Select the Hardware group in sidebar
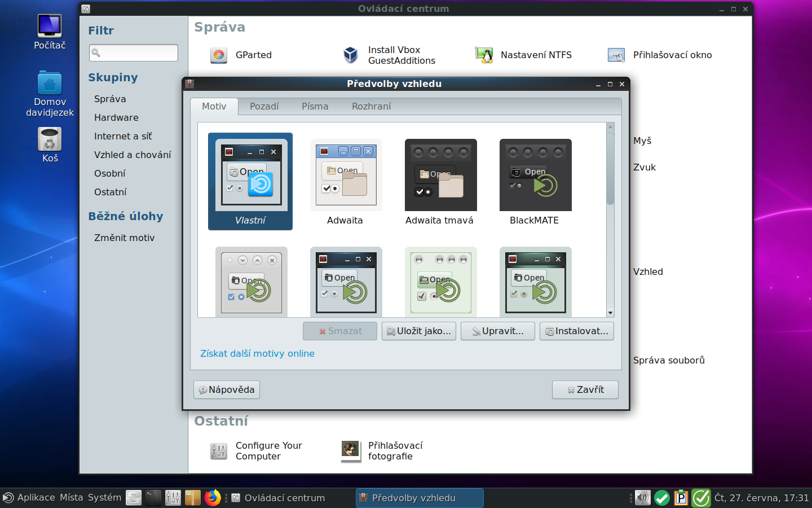The height and width of the screenshot is (508, 812). (x=116, y=117)
